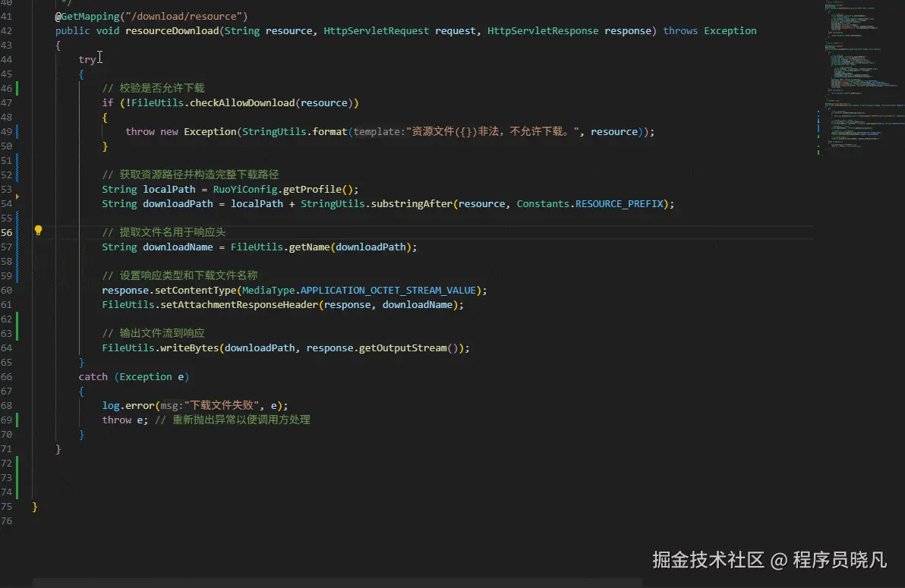Click the writeBytes method call
The image size is (905, 588).
tap(190, 348)
